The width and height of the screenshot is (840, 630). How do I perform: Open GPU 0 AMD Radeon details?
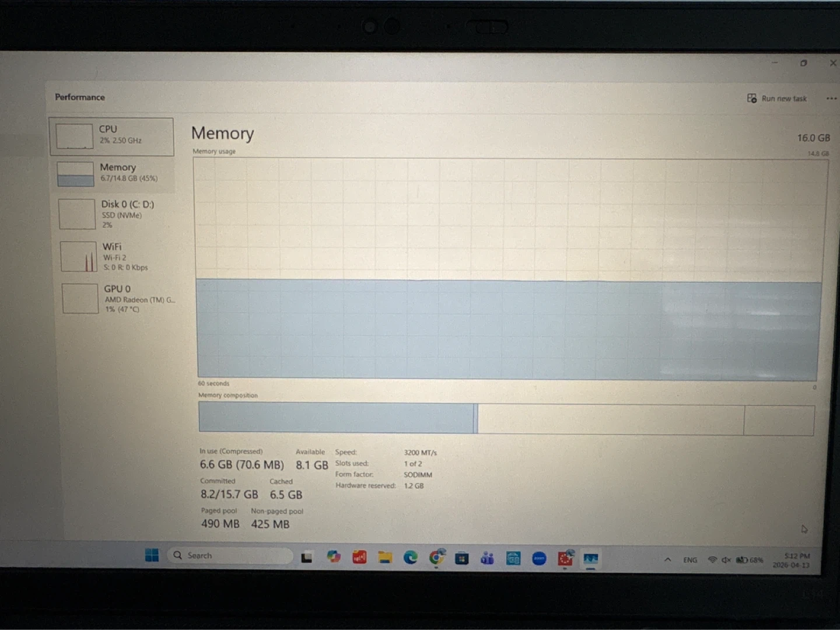117,299
